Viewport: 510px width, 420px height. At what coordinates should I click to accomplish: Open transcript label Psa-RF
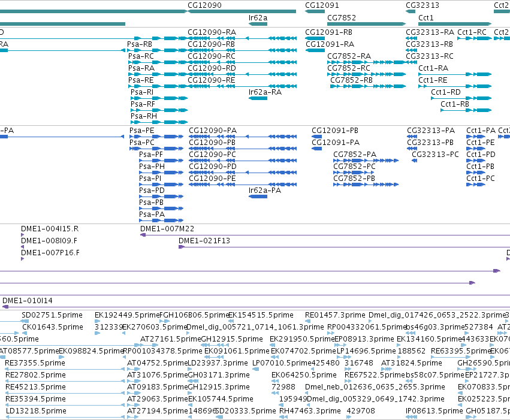point(143,104)
